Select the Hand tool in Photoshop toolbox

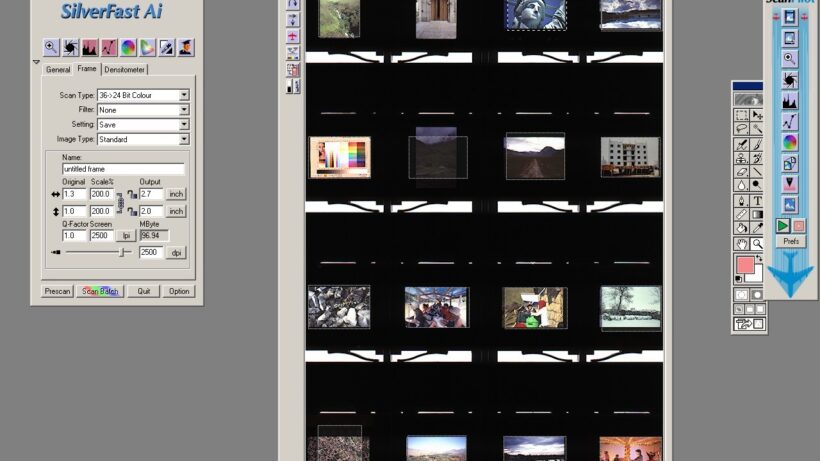[x=742, y=244]
